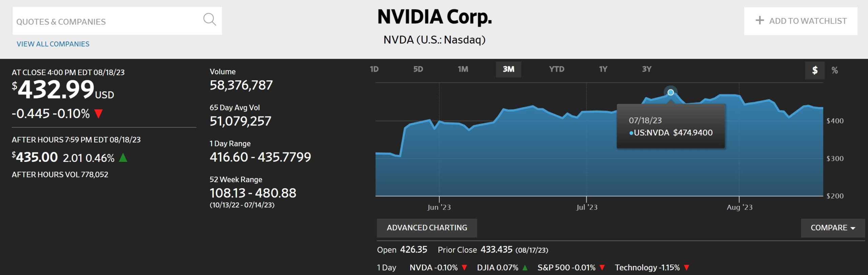Select the 3M chart range tab
The height and width of the screenshot is (275, 868).
[508, 69]
